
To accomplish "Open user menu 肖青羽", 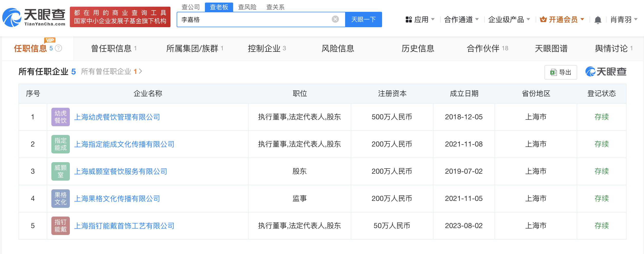I will (x=624, y=19).
